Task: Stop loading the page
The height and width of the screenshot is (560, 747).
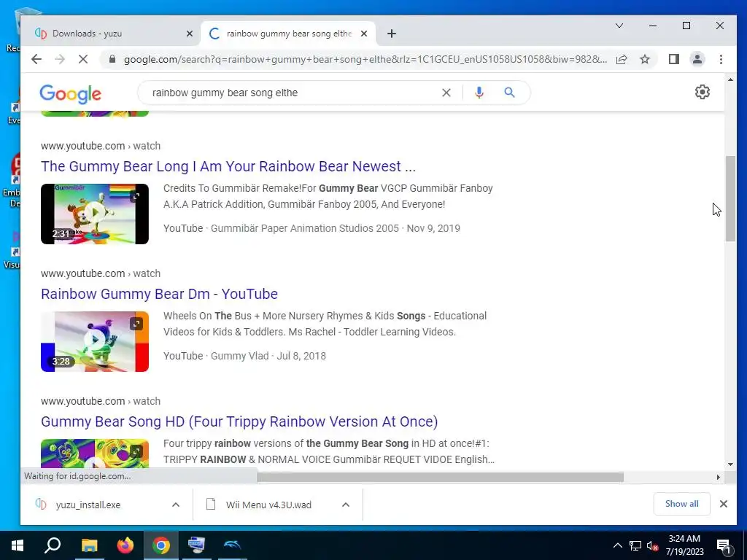Action: coord(83,59)
